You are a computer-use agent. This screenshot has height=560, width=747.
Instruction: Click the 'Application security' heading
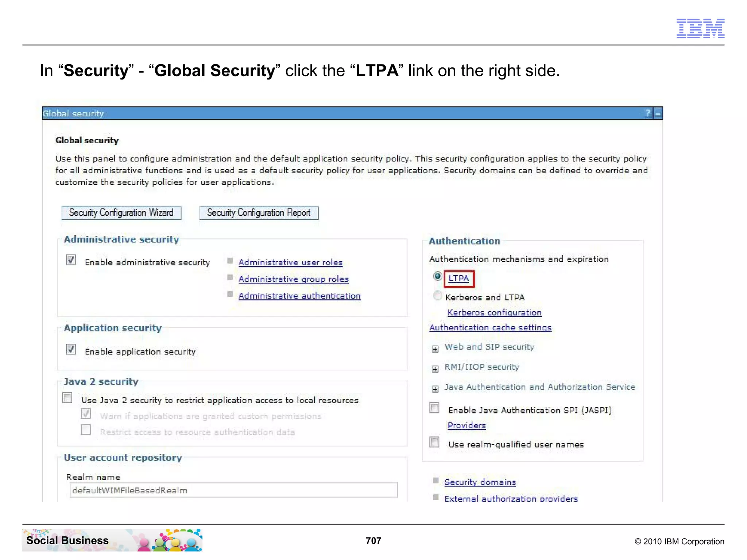point(113,328)
